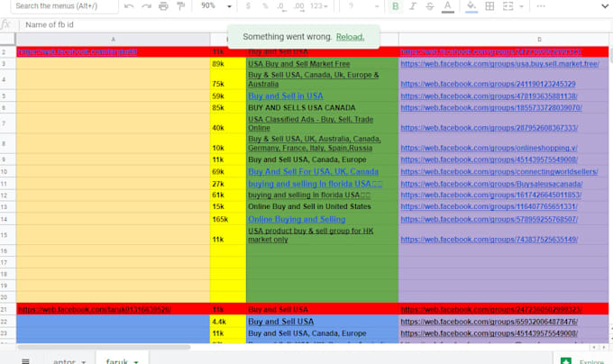The width and height of the screenshot is (613, 364).
Task: Collapse the toolbar with the chevron
Action: pyautogui.click(x=605, y=6)
